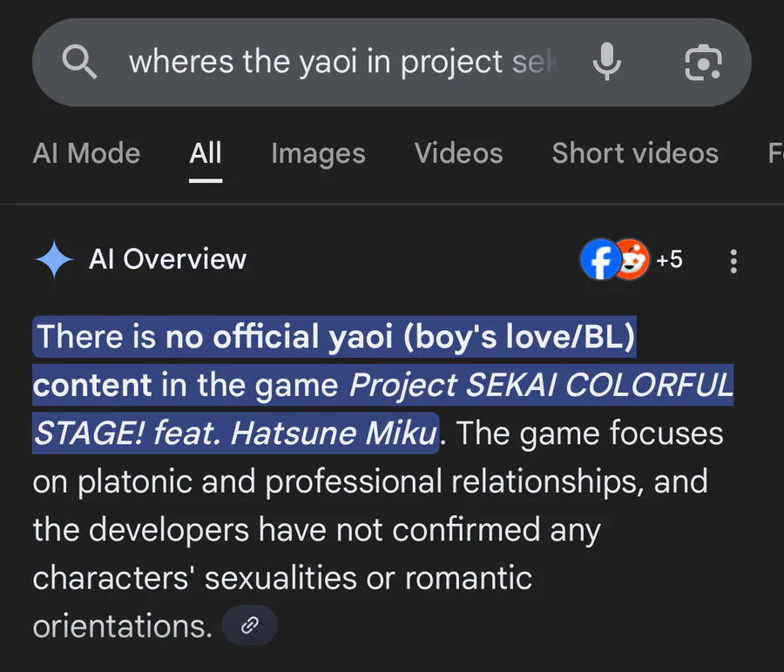
Task: Open the AI Overview three-dot menu
Action: [733, 260]
